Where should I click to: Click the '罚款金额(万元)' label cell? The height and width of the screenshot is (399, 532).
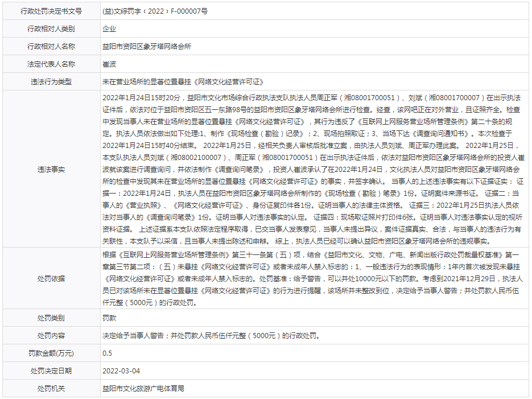pos(51,353)
